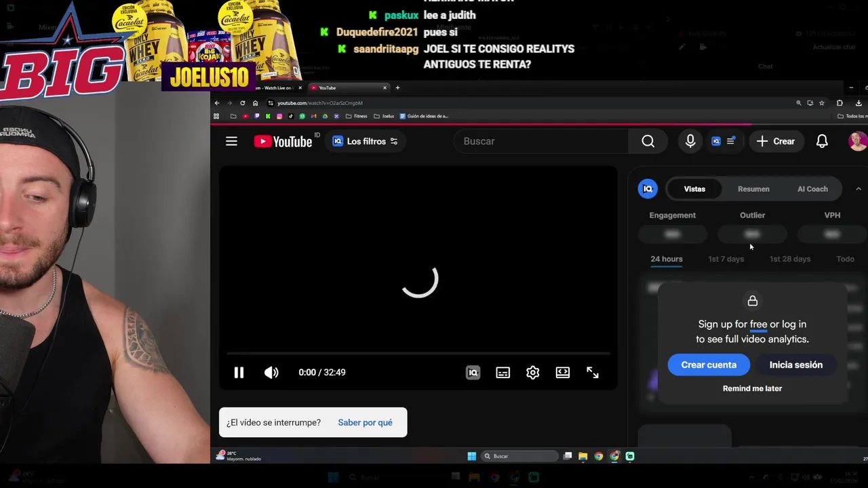Viewport: 868px width, 488px height.
Task: Click the round vidIQ logo in the panel
Action: (x=648, y=189)
